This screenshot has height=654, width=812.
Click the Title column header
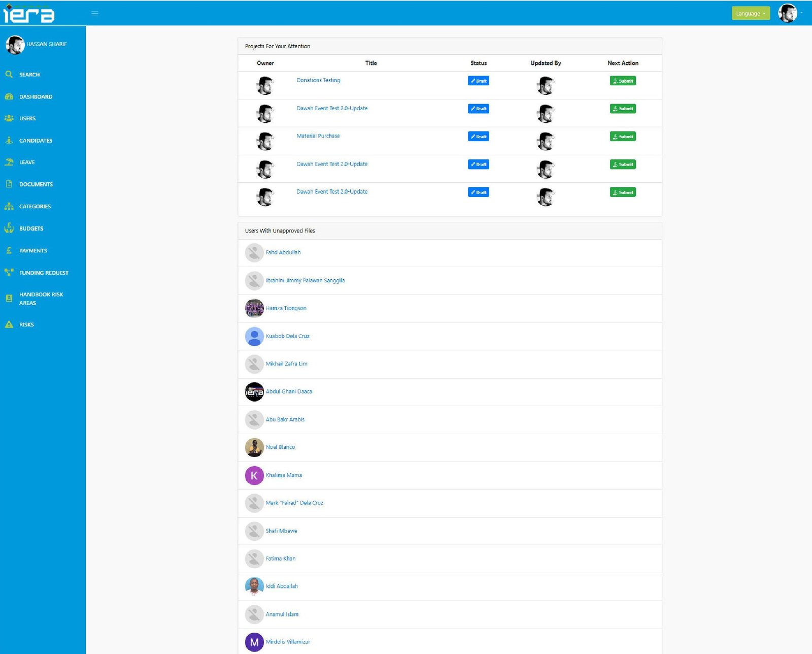pos(371,63)
